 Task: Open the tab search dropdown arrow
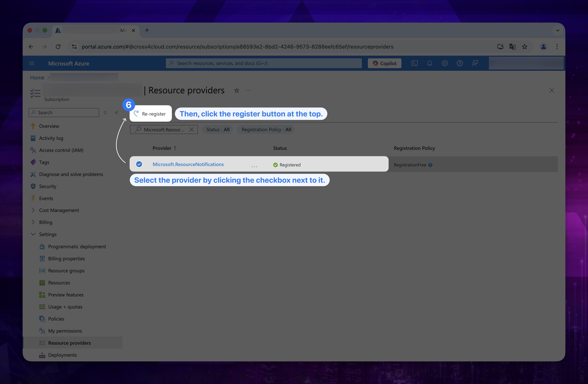[x=558, y=30]
